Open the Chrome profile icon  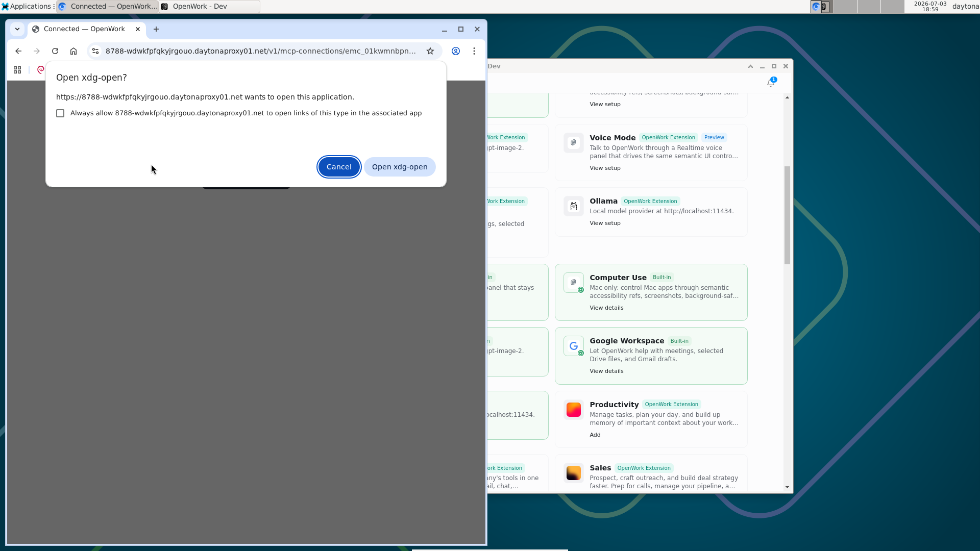click(x=456, y=51)
